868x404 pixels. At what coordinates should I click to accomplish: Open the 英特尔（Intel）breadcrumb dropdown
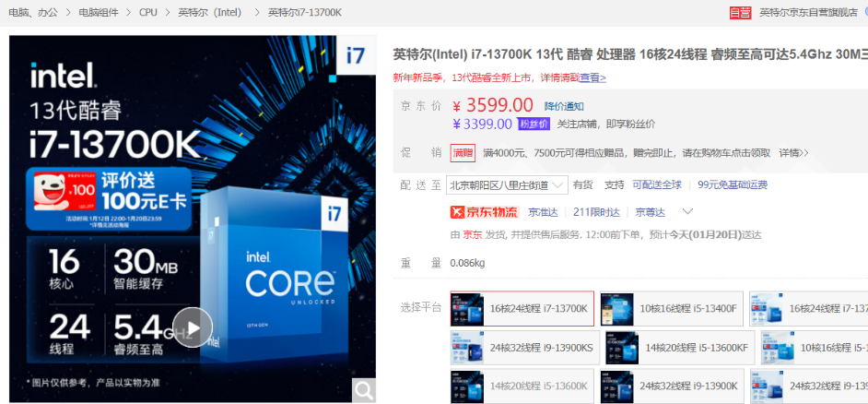pyautogui.click(x=210, y=12)
